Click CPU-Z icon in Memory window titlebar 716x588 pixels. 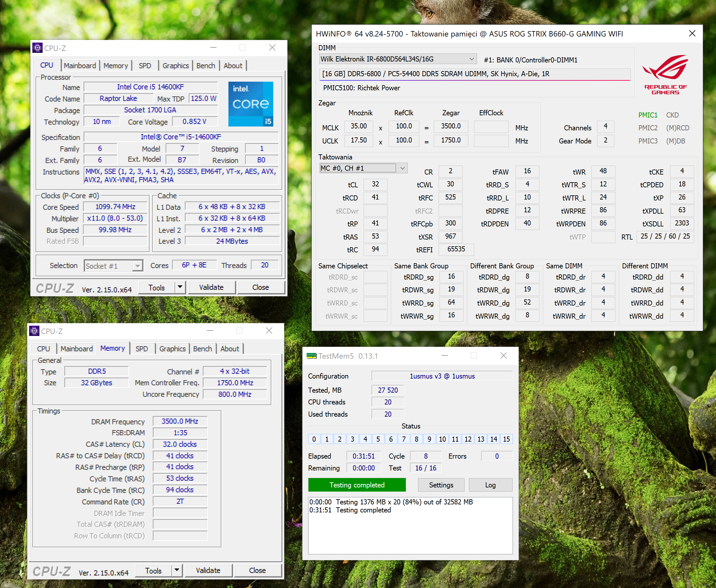coord(34,331)
